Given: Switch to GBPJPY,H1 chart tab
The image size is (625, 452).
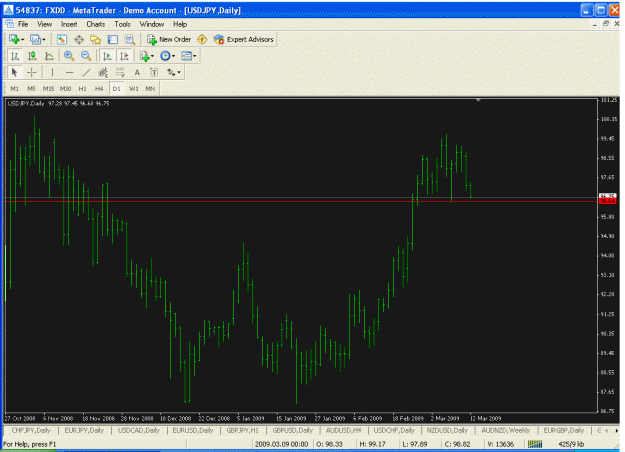Looking at the screenshot, I should click(242, 430).
